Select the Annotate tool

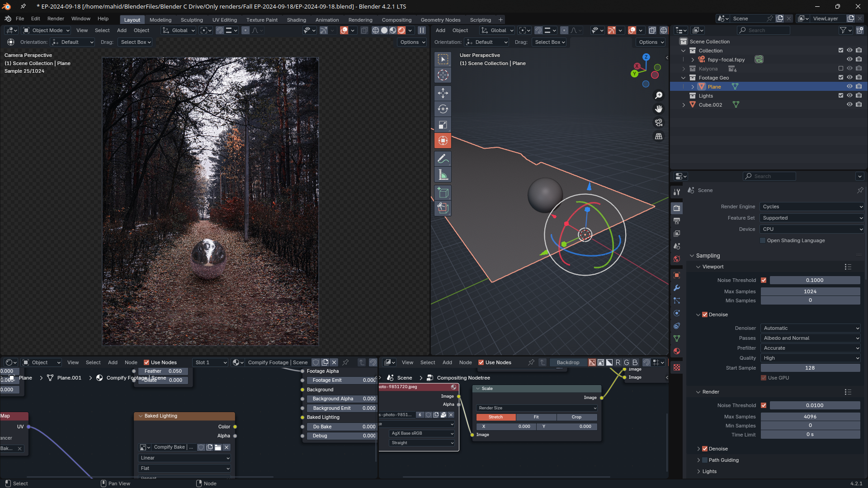(x=443, y=158)
